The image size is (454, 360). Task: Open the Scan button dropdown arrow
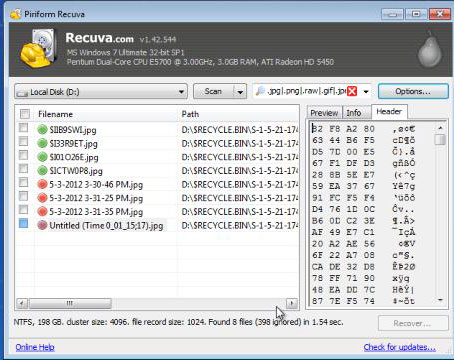240,92
